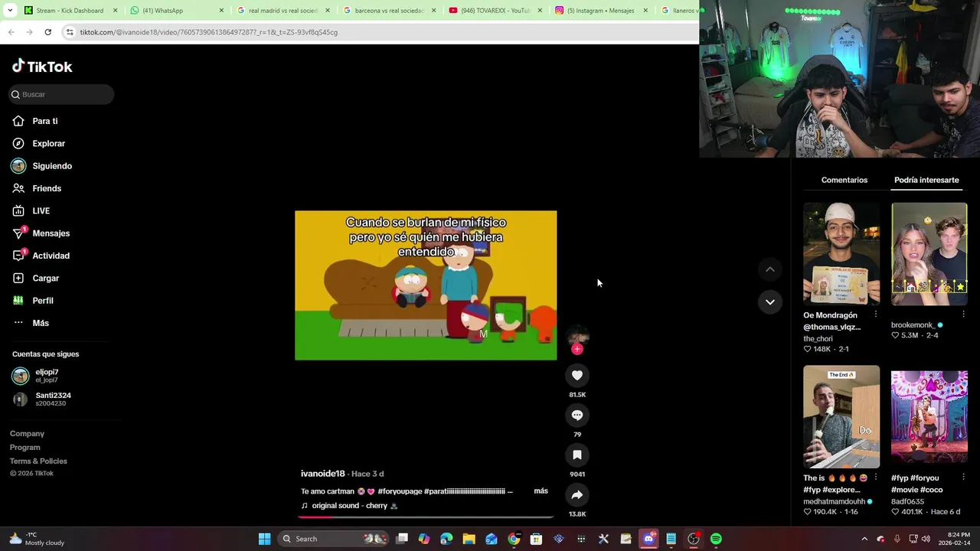Like the video with the heart icon
This screenshot has width=980, height=551.
(577, 375)
